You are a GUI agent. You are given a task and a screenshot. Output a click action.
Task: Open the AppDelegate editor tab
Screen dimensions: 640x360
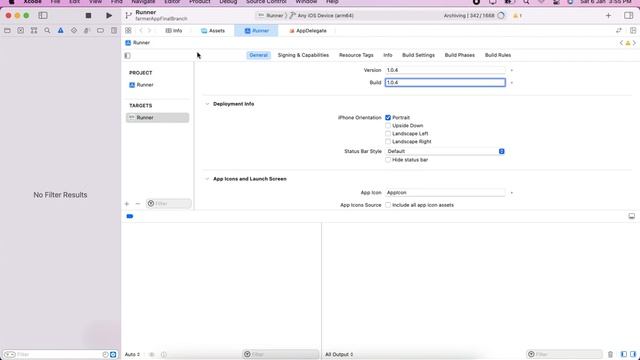308,31
